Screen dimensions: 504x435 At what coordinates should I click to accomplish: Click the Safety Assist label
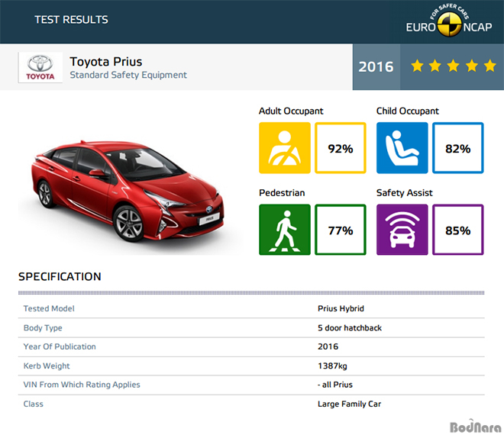[405, 193]
